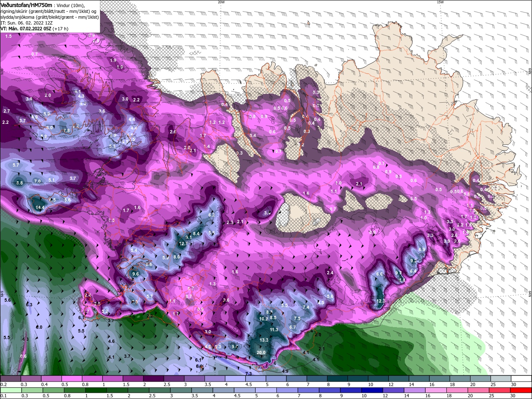This screenshot has height=399, width=532.
Task: Pick the lightest green 0.1 rain swatch
Action: click(11, 390)
